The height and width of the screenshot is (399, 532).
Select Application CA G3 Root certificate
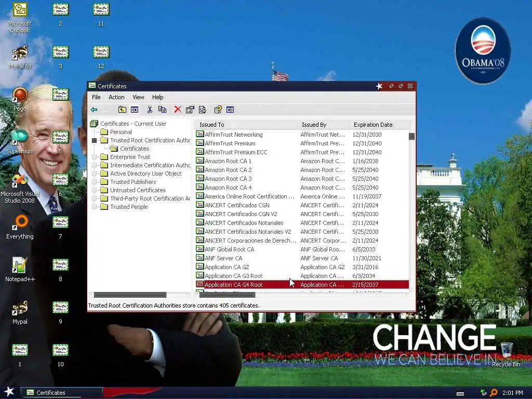click(302, 276)
